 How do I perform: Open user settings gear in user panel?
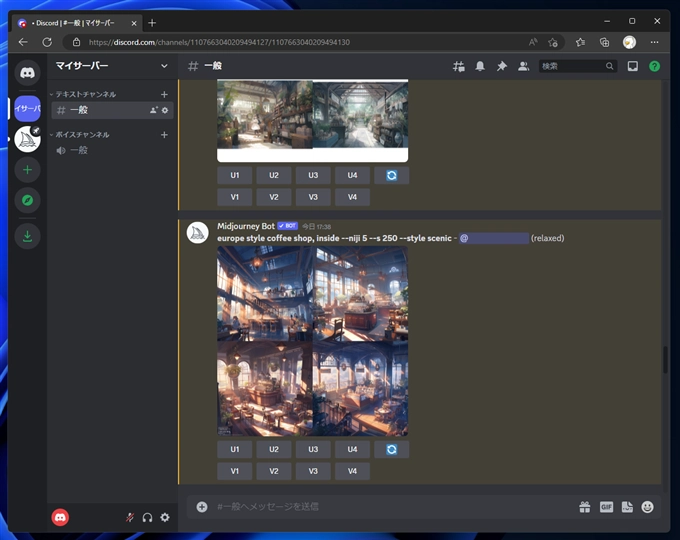coord(165,517)
